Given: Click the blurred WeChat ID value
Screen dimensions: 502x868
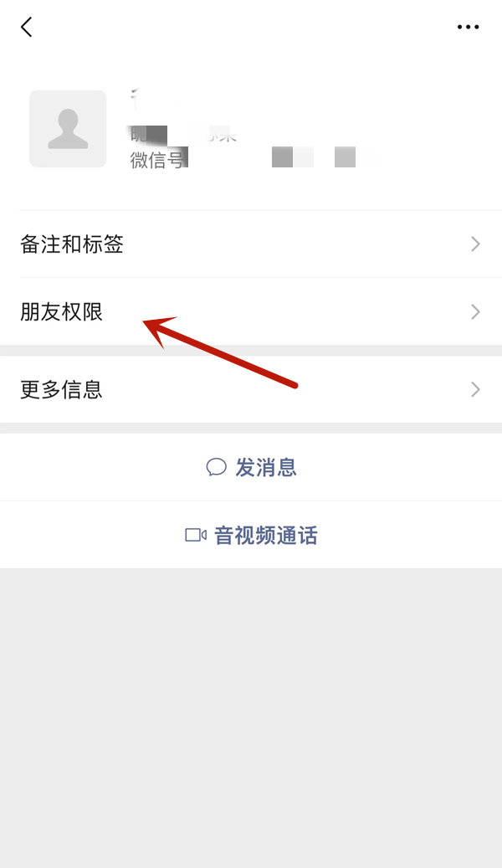Looking at the screenshot, I should coord(282,157).
